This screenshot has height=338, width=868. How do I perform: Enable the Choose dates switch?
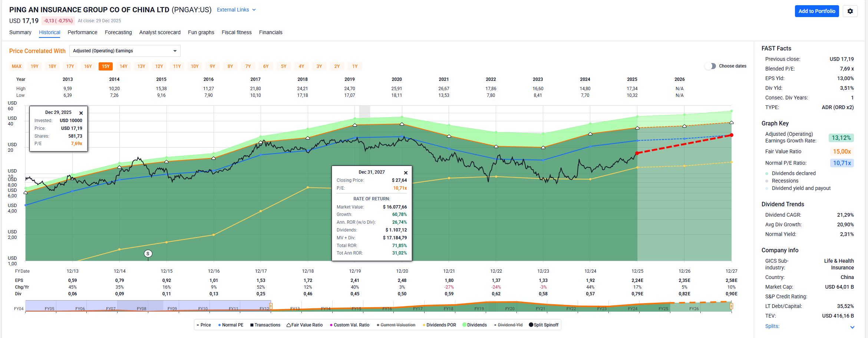(x=710, y=66)
